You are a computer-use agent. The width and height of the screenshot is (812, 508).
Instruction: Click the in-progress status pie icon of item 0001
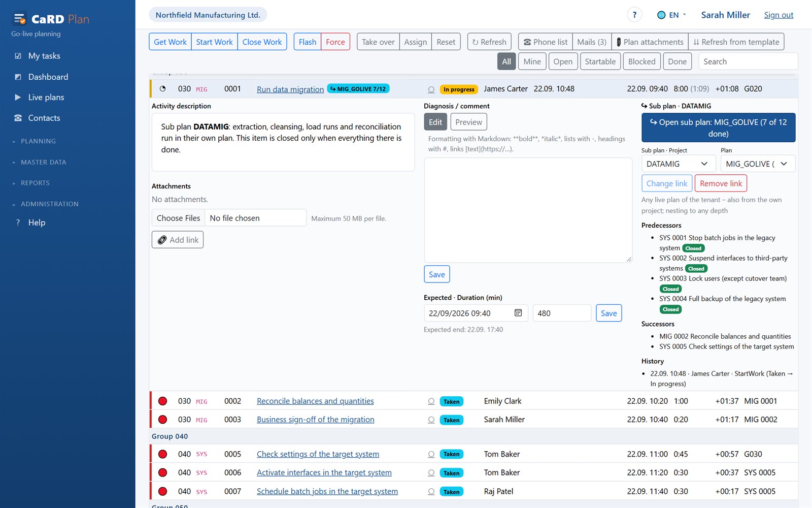pos(163,89)
